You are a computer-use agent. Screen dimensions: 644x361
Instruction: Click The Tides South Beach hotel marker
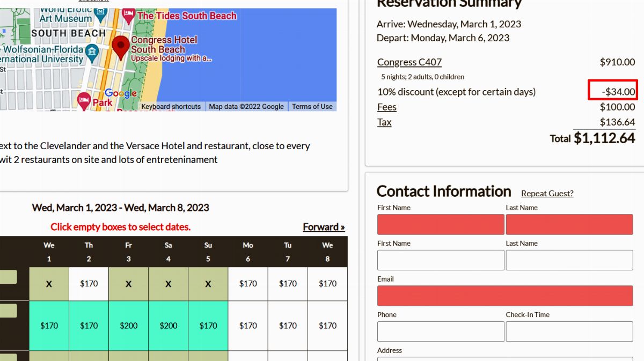tap(128, 15)
